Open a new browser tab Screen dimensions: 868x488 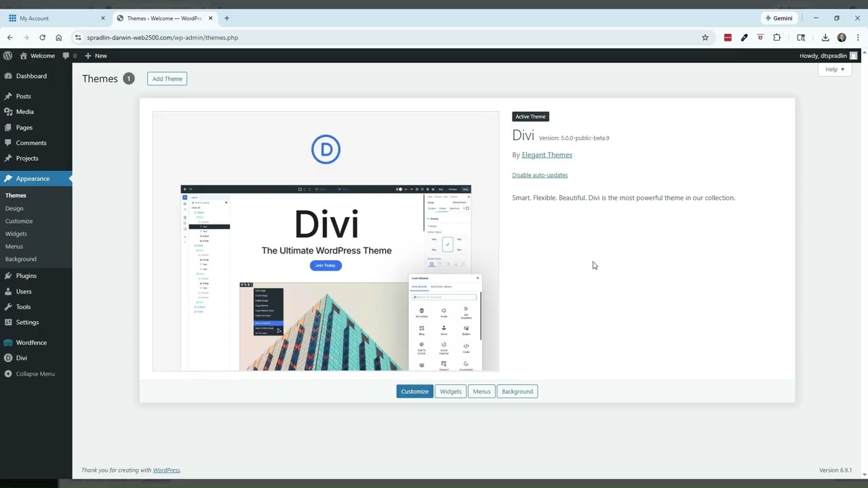tap(226, 18)
